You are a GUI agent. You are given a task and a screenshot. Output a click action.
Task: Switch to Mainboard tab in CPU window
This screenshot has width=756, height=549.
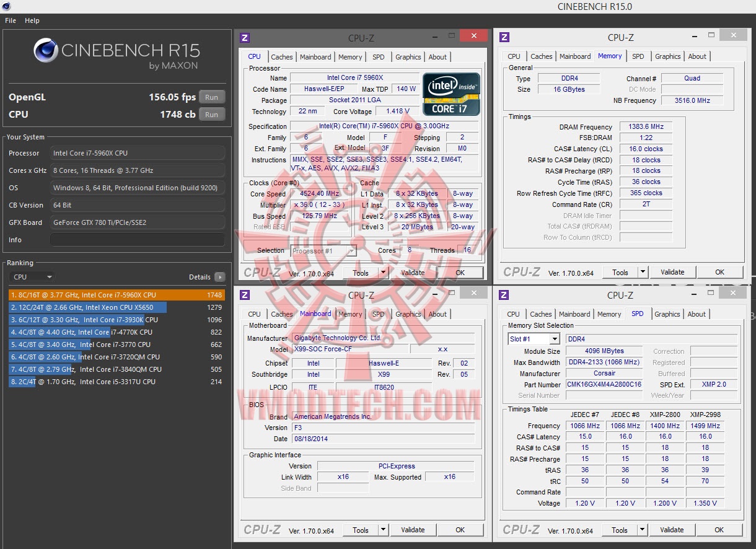click(315, 57)
